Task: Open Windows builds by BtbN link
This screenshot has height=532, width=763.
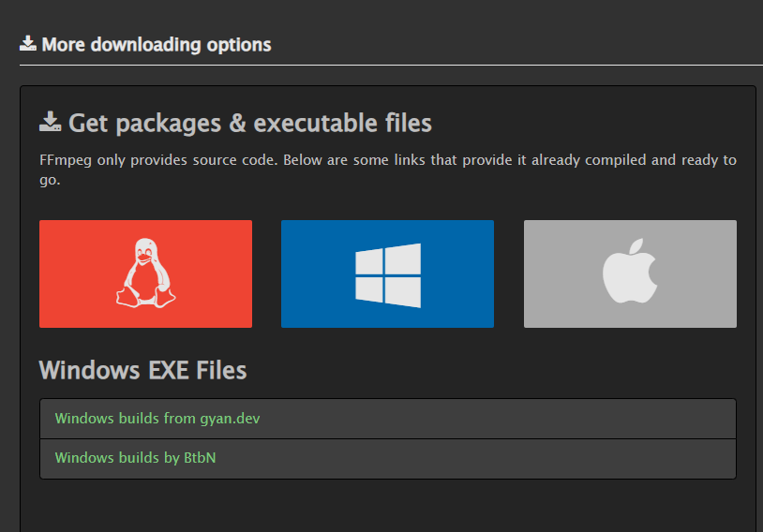Action: [x=135, y=458]
